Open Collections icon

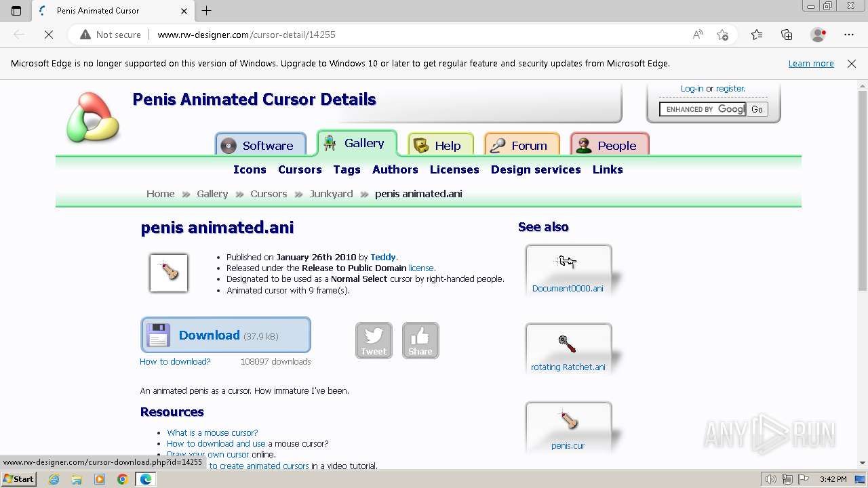point(787,35)
